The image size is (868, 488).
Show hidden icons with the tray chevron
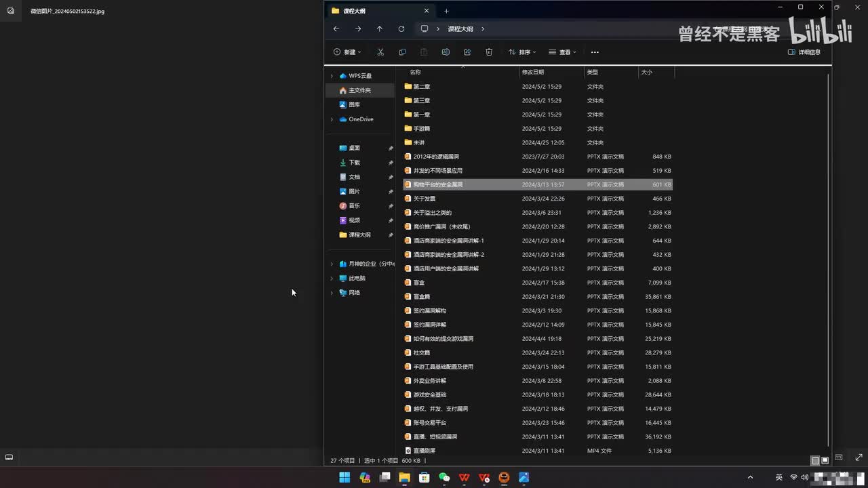(750, 477)
